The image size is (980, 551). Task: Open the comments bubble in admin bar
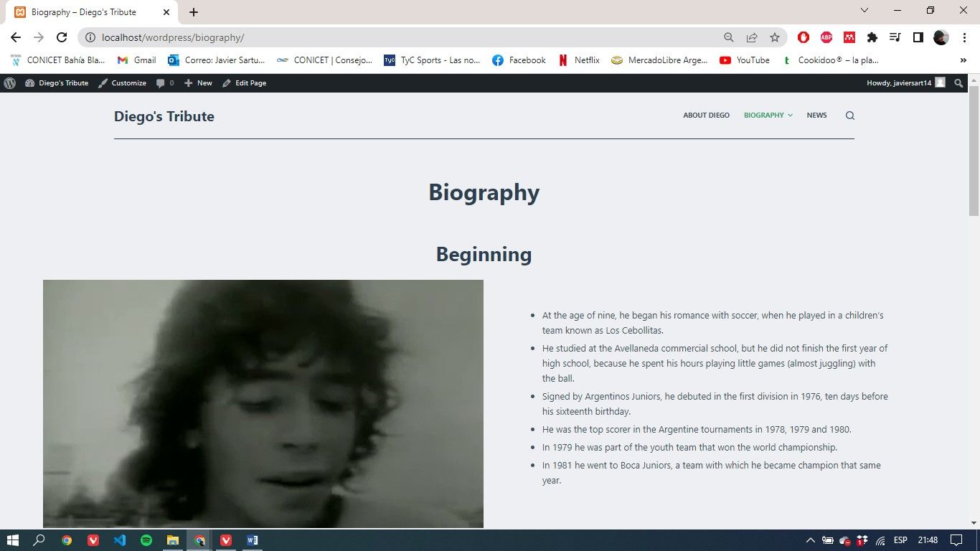pos(164,83)
